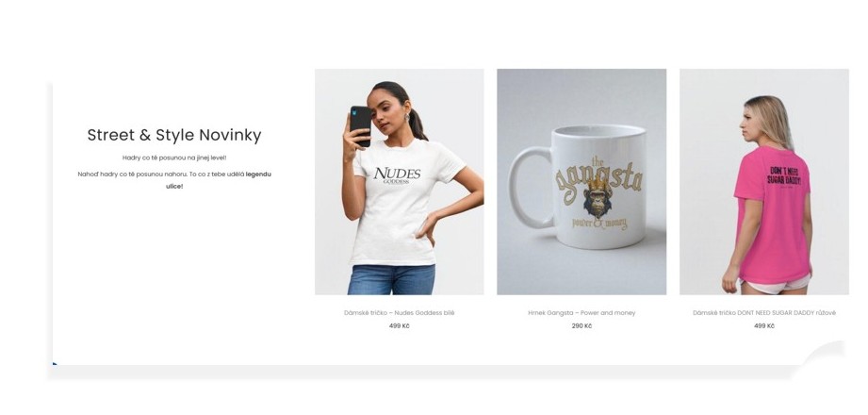Select the 499 Kč price under Sugar Daddy shirt
This screenshot has height=415, width=868.
click(x=764, y=325)
